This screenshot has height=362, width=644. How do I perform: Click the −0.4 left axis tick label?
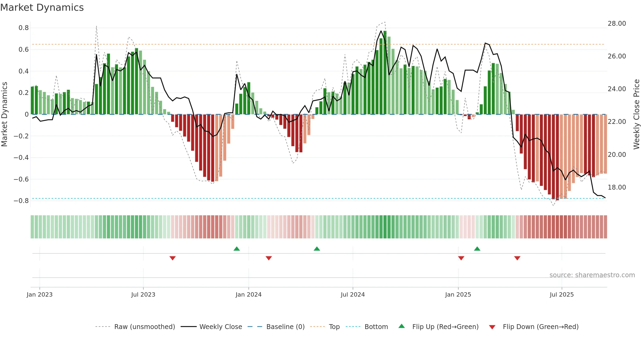21,157
